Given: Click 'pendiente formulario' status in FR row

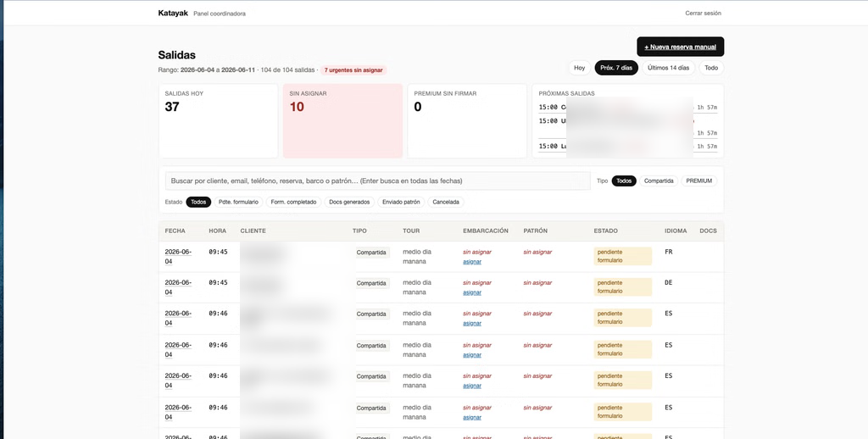Looking at the screenshot, I should point(622,256).
